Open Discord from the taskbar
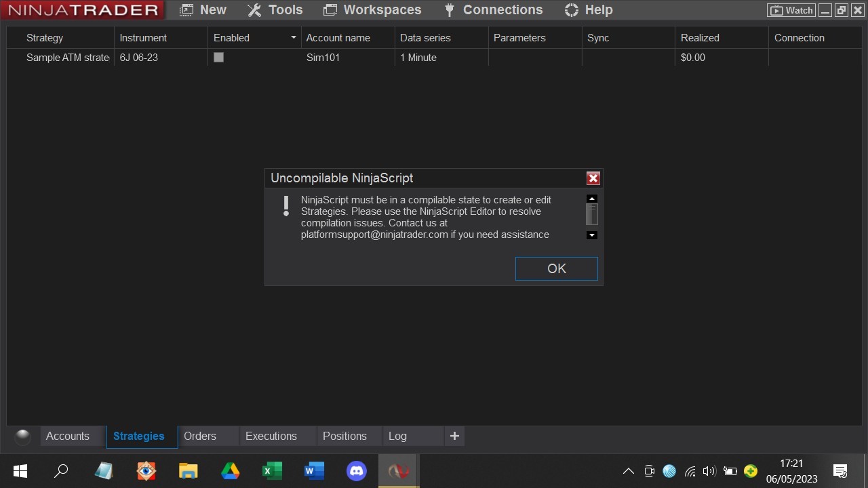 (356, 471)
